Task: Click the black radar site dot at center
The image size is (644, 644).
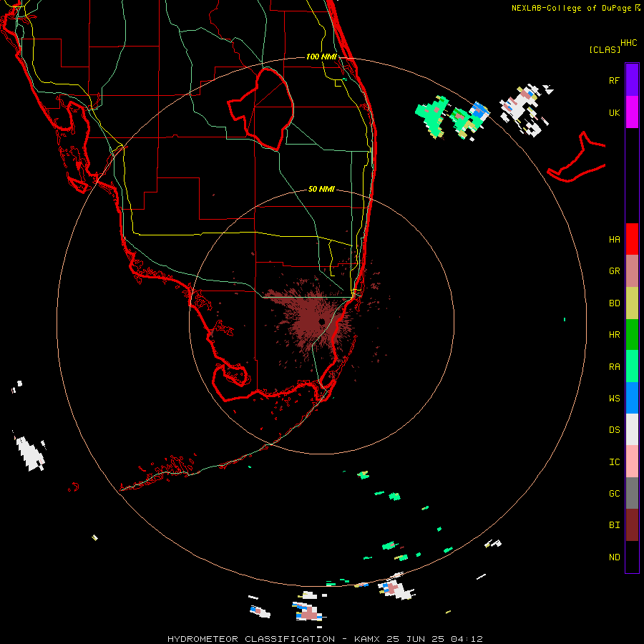Action: [x=321, y=321]
